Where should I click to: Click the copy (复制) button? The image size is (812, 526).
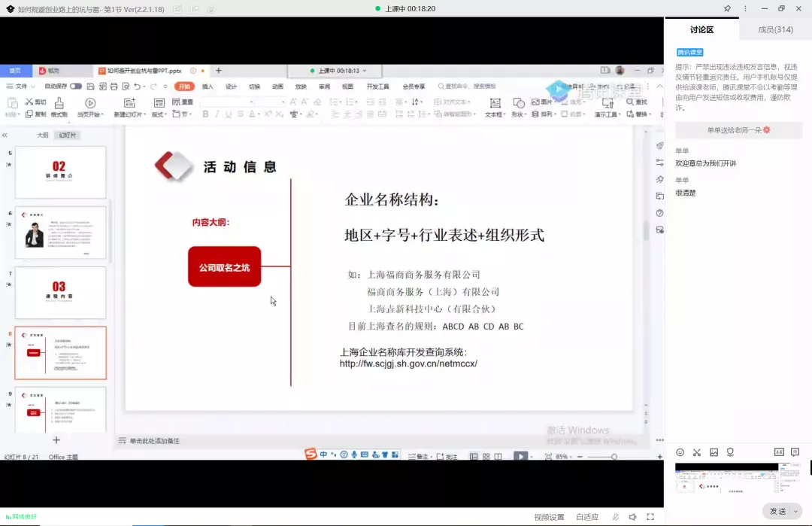tap(36, 114)
